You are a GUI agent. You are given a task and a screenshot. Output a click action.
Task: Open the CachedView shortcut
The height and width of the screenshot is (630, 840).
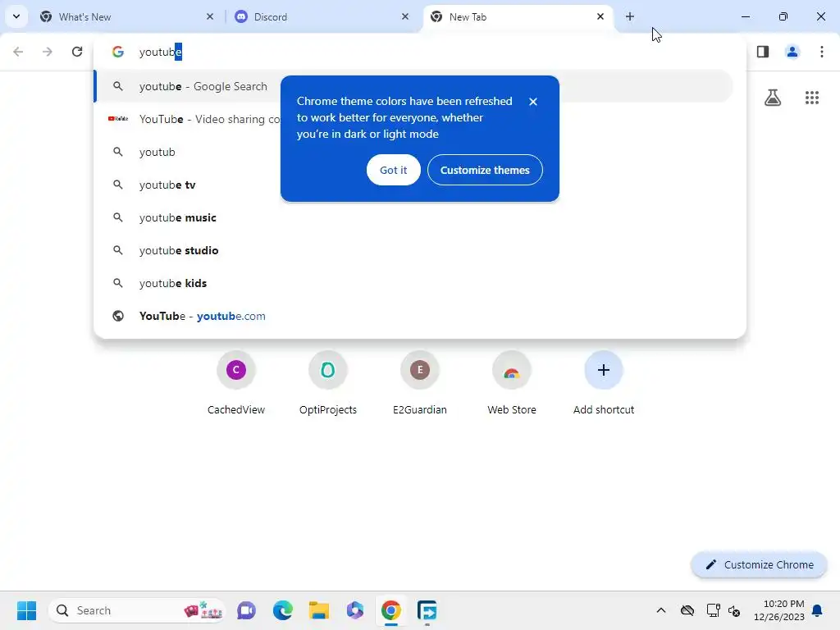click(236, 384)
